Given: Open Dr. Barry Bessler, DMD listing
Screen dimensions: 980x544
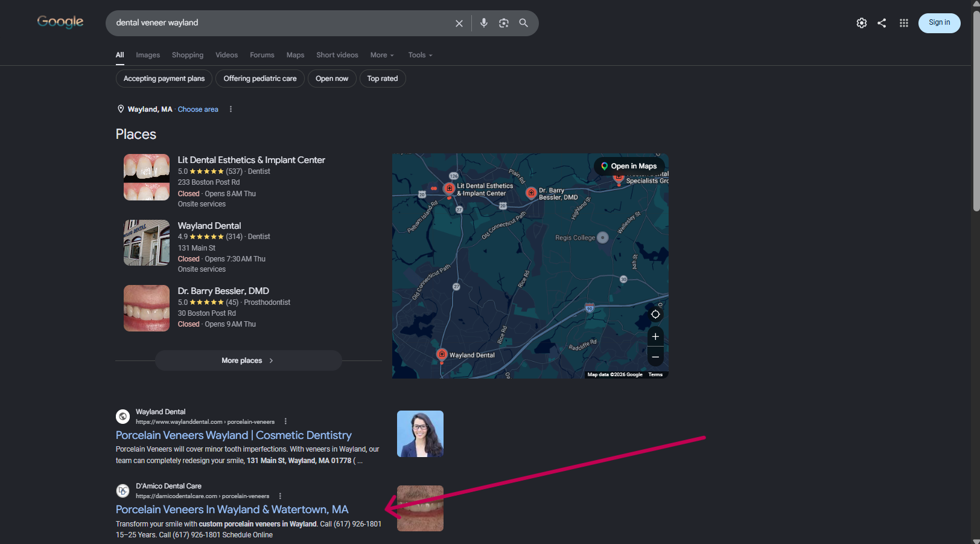Looking at the screenshot, I should tap(223, 291).
